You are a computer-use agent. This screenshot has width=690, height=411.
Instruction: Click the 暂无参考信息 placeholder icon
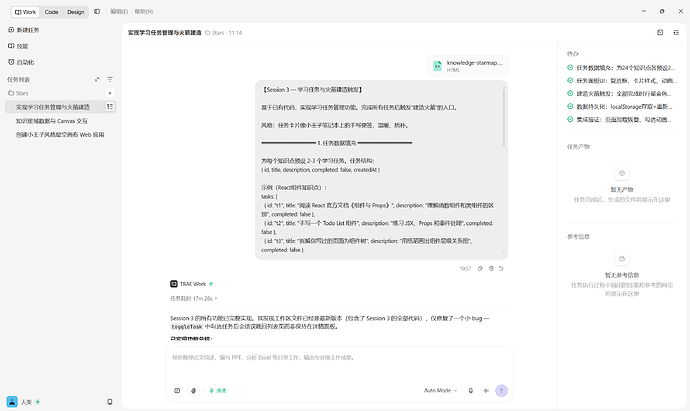622,259
